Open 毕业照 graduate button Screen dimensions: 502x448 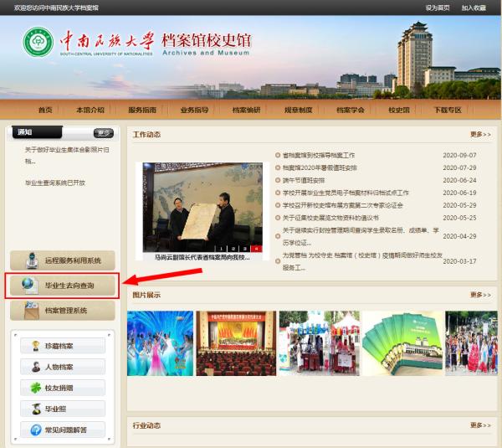[x=62, y=409]
